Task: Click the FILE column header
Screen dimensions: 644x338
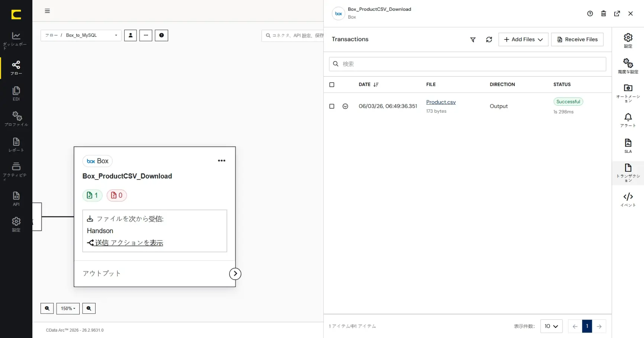Action: tap(431, 84)
